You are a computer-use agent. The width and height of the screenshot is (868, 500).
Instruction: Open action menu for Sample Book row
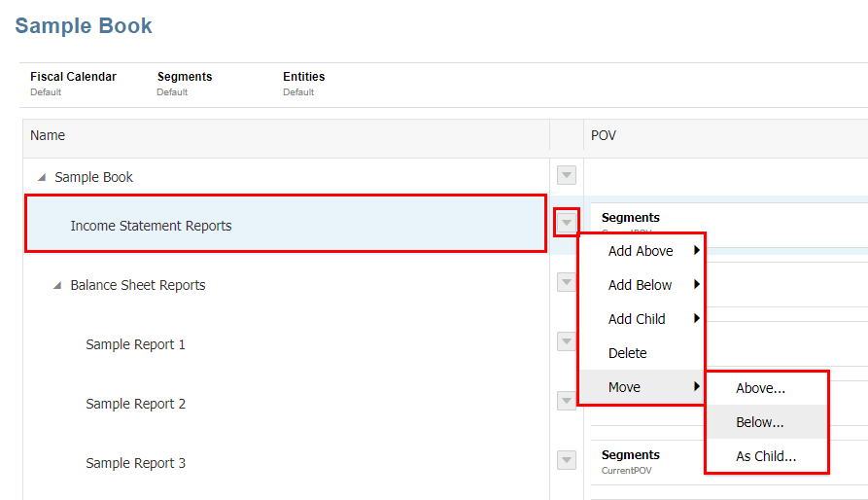[566, 175]
